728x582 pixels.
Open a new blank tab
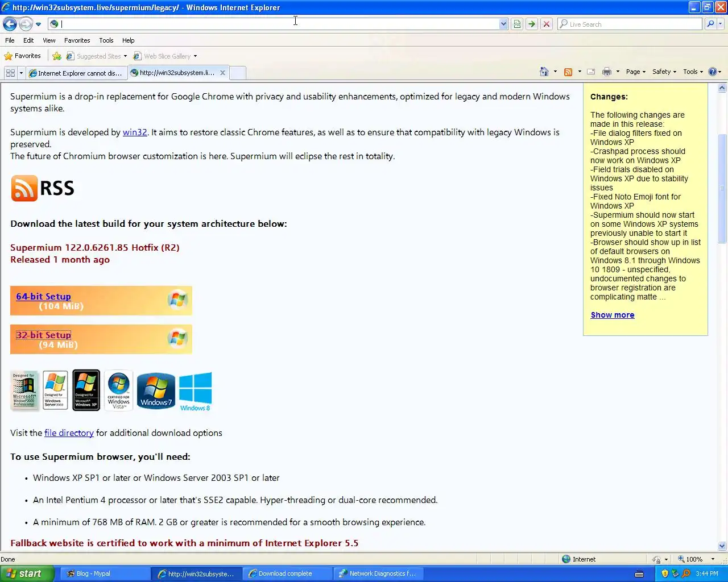pos(238,73)
